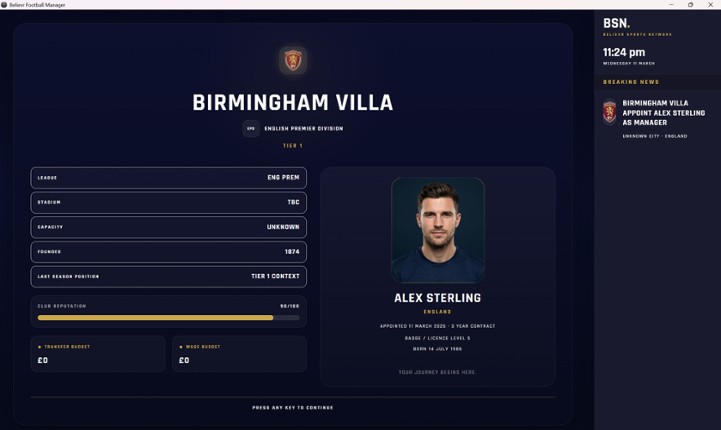
Task: Click Press Any Key to Continue
Action: 292,408
